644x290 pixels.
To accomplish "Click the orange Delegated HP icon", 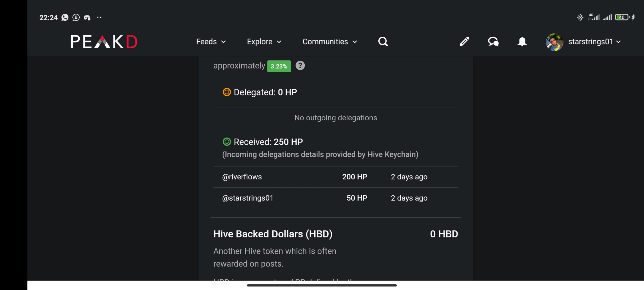I will tap(227, 92).
